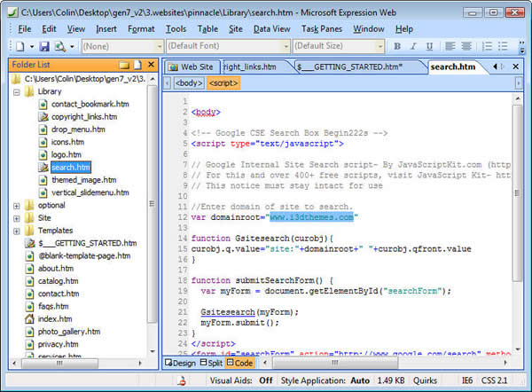Screen dimensions: 532x392
Task: Switch to the Web Site tab
Action: point(192,67)
